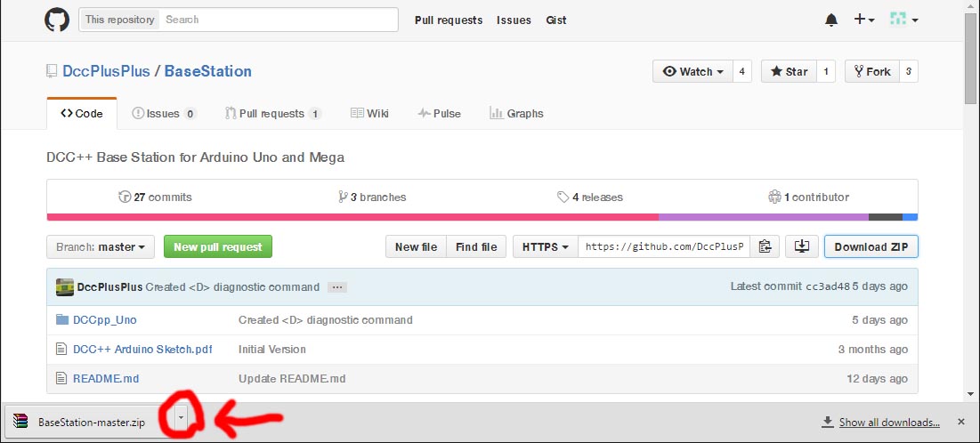
Task: Go to GitHub home via Octocat logo
Action: click(x=57, y=20)
